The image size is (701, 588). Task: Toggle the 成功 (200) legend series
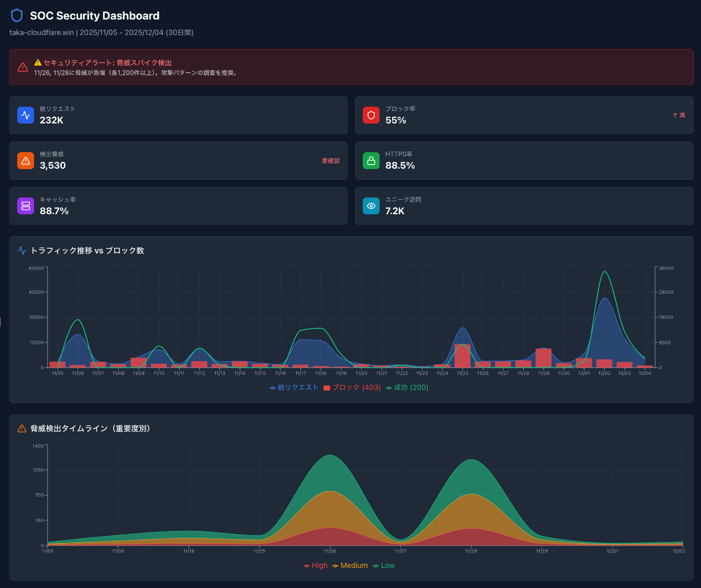tap(407, 387)
